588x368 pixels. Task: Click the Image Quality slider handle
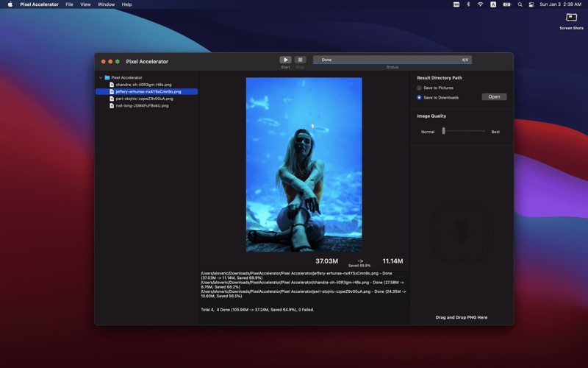(443, 131)
